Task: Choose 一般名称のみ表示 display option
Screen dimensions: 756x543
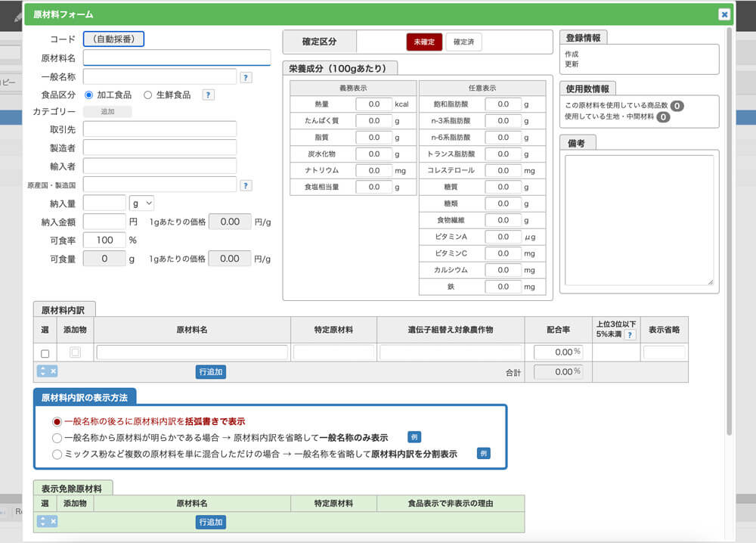Action: (57, 438)
